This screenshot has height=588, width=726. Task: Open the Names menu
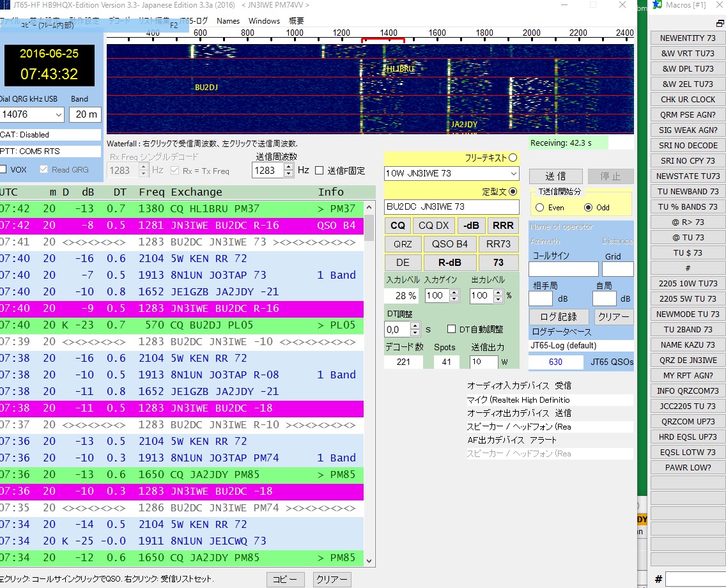pyautogui.click(x=228, y=21)
